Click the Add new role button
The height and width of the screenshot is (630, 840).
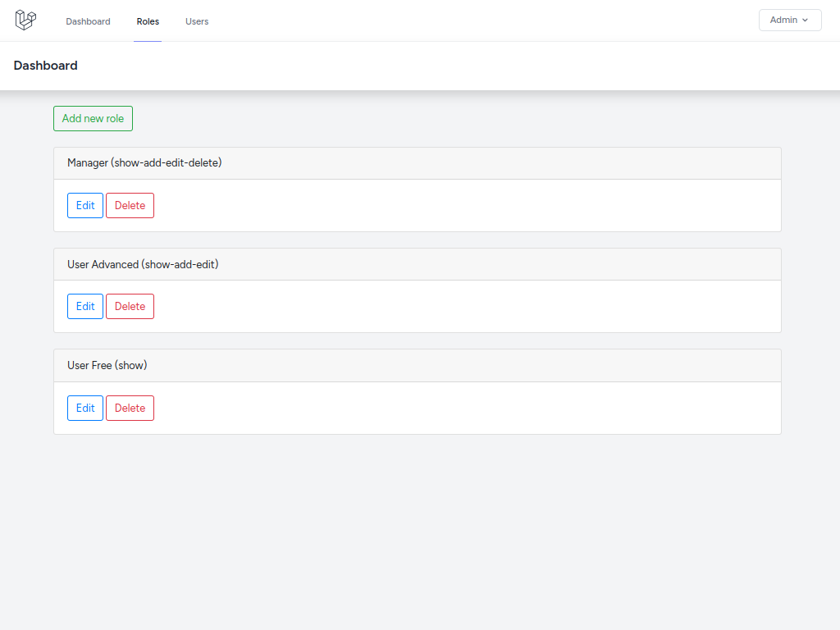93,118
